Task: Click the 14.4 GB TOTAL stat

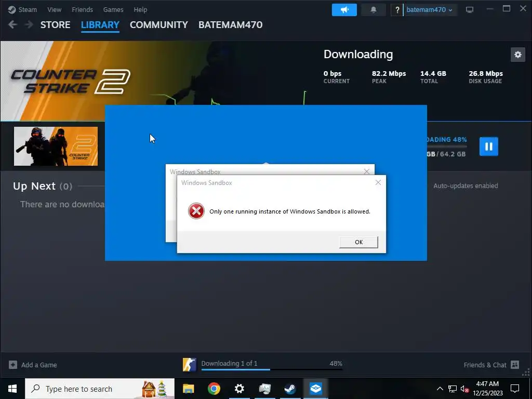Action: [x=433, y=77]
